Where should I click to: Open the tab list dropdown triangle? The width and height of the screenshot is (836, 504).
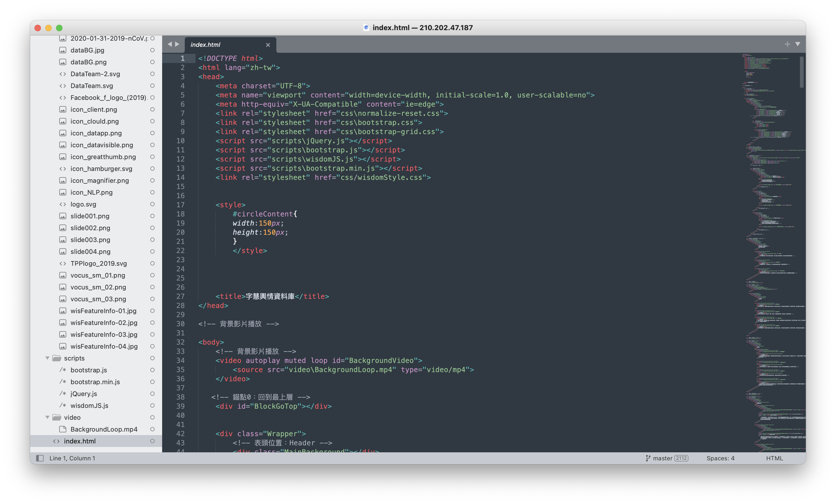point(798,44)
